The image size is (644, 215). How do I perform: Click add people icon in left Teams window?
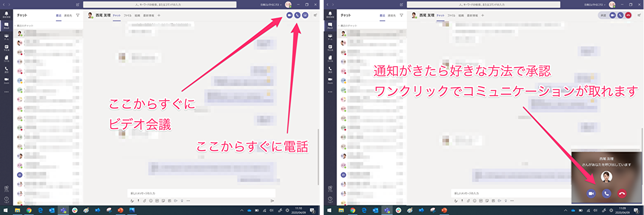(x=316, y=15)
